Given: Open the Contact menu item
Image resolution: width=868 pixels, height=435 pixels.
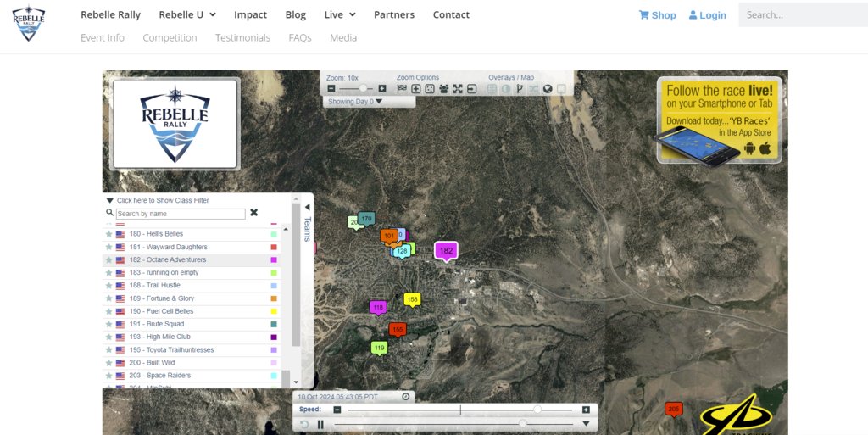Looking at the screenshot, I should [x=451, y=15].
